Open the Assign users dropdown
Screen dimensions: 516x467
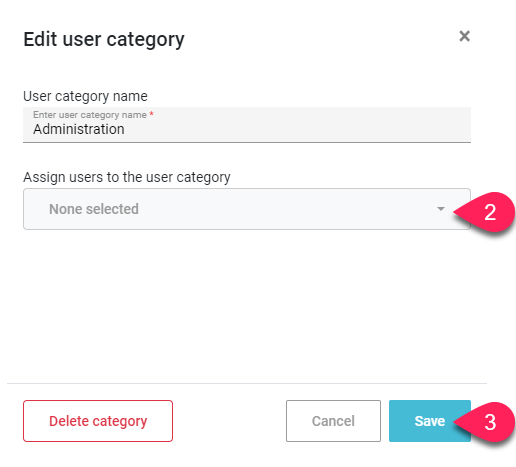tap(247, 209)
